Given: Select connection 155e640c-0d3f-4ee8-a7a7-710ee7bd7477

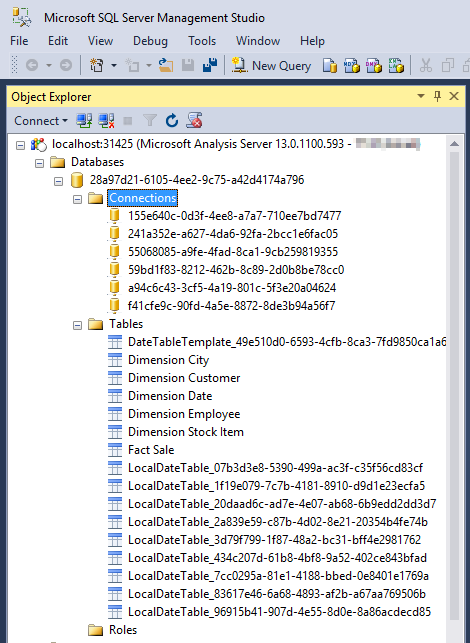Looking at the screenshot, I should (234, 216).
